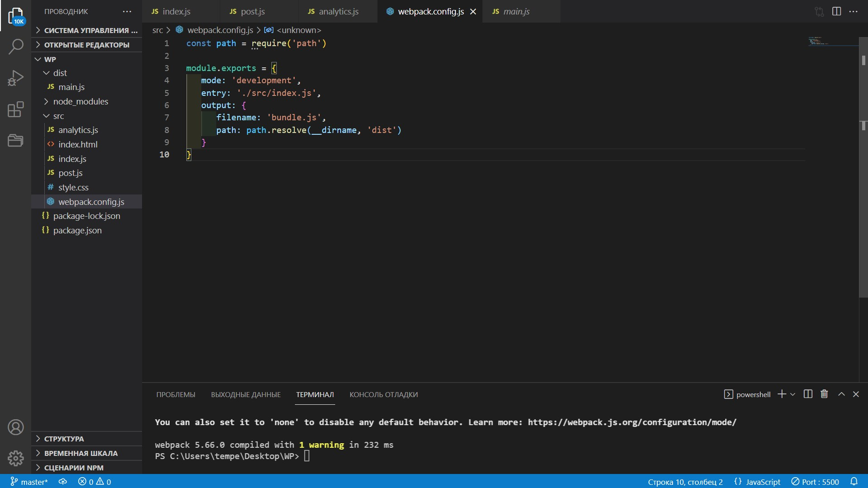This screenshot has width=868, height=488.
Task: Switch to the index.js editor tab
Action: click(x=181, y=11)
